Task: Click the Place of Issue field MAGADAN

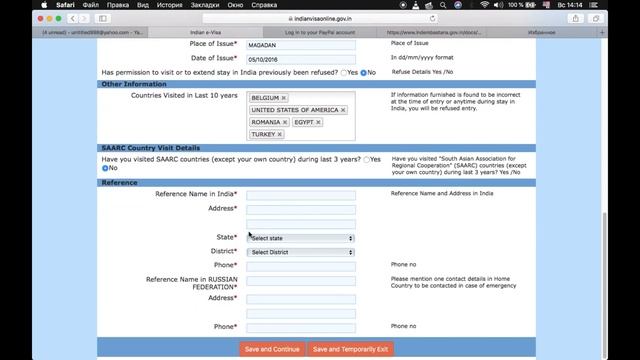Action: point(301,45)
